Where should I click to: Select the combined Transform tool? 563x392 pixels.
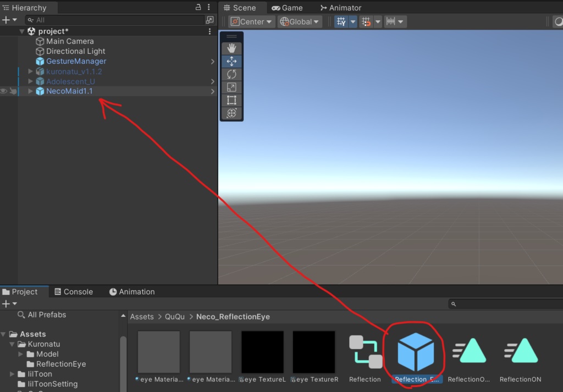(231, 113)
